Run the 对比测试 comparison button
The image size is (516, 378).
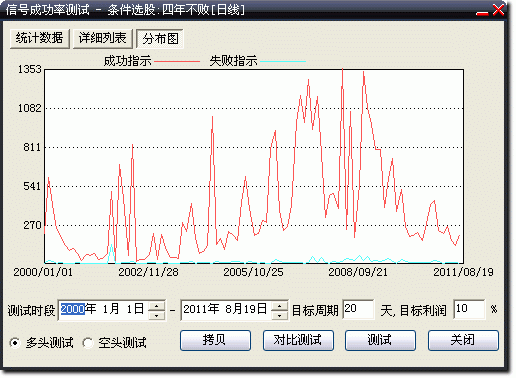298,340
